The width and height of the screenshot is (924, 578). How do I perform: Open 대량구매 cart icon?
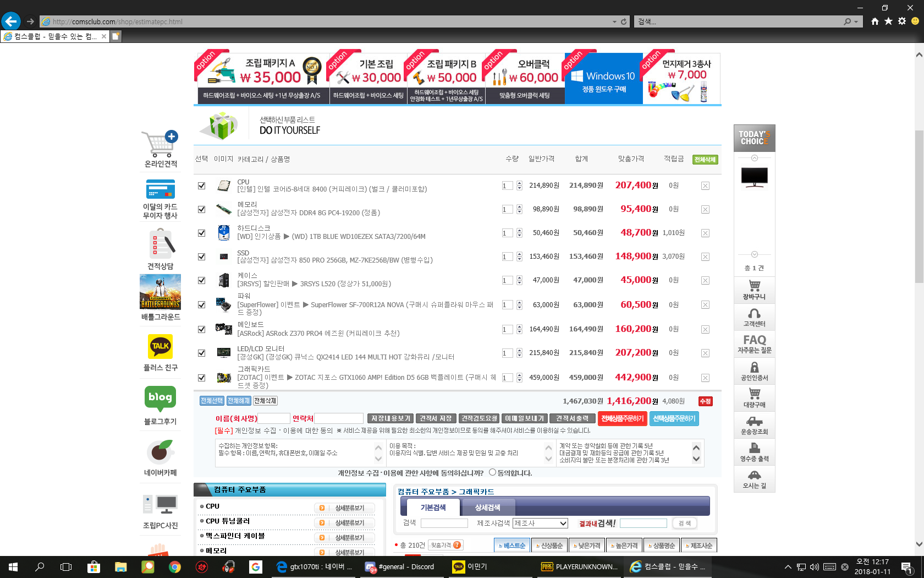click(x=754, y=397)
